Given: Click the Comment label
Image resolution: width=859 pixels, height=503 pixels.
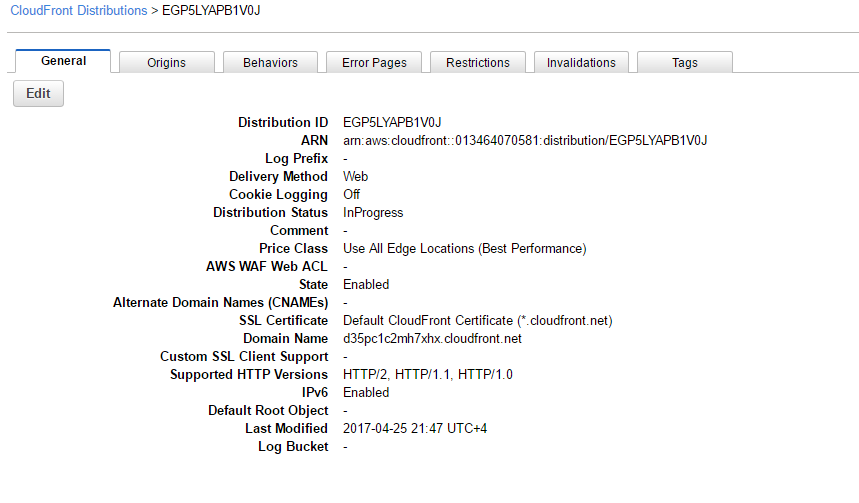Looking at the screenshot, I should click(299, 231).
